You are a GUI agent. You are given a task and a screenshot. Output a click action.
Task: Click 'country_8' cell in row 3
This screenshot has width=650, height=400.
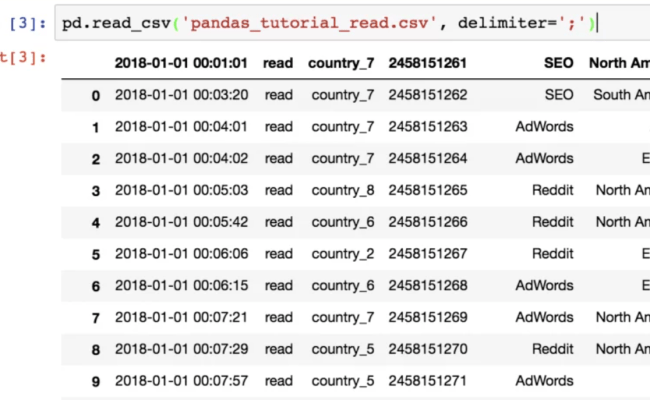pyautogui.click(x=343, y=191)
